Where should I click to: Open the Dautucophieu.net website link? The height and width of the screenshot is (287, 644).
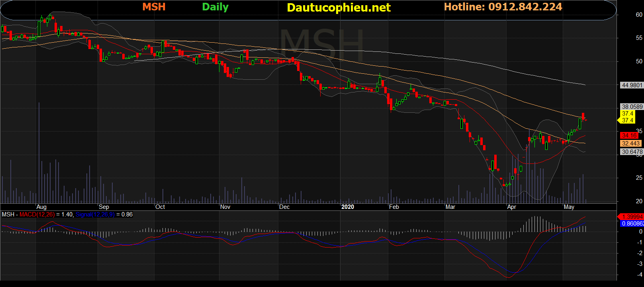click(x=339, y=8)
